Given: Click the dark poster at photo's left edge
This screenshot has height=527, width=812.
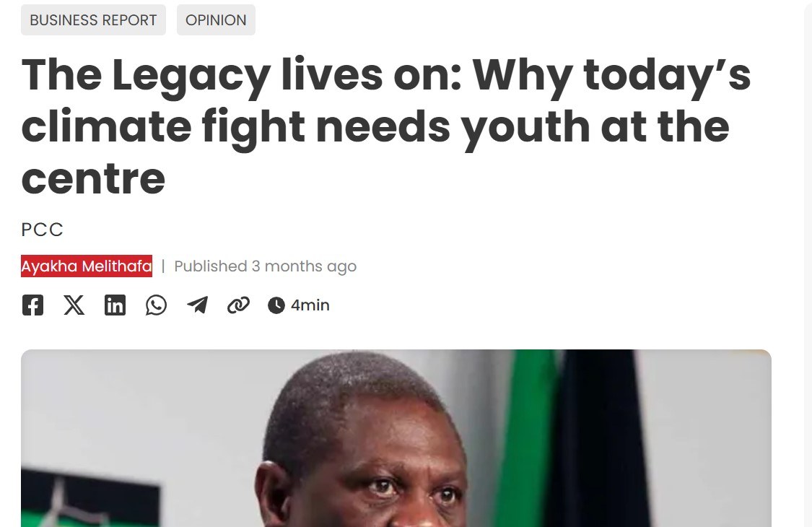Looking at the screenshot, I should (90, 499).
